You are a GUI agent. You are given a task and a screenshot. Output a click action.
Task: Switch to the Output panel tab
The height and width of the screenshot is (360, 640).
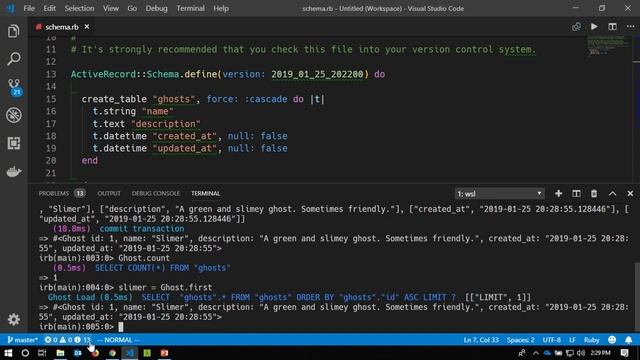[109, 193]
